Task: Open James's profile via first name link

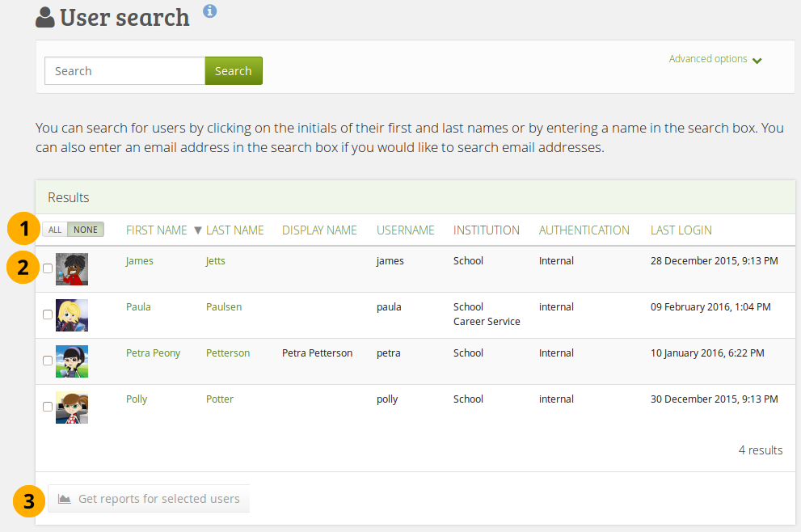Action: click(x=139, y=261)
